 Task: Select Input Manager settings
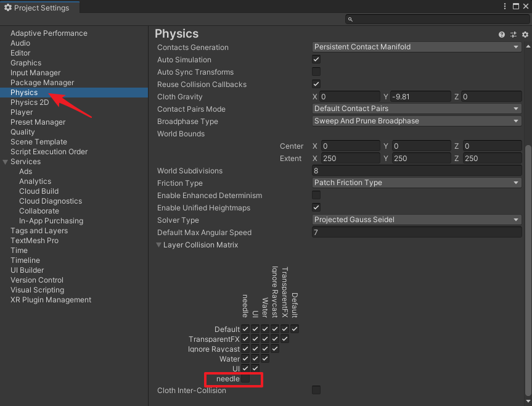click(35, 73)
